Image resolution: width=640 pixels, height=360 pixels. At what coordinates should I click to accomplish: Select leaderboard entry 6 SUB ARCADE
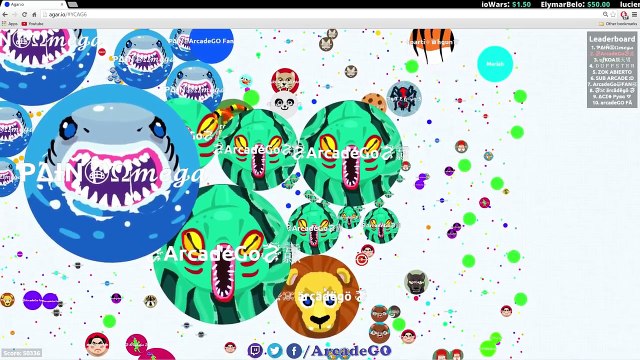coord(612,78)
